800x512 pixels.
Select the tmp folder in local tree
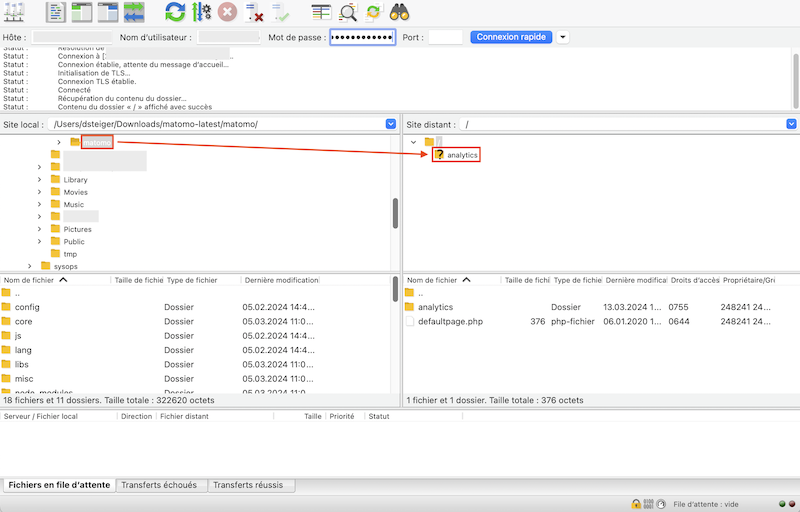click(x=70, y=254)
